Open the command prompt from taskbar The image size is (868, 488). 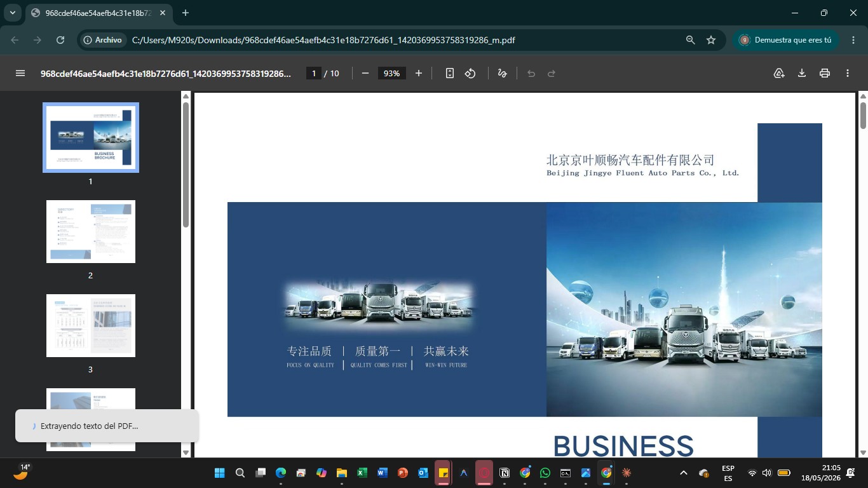(566, 473)
